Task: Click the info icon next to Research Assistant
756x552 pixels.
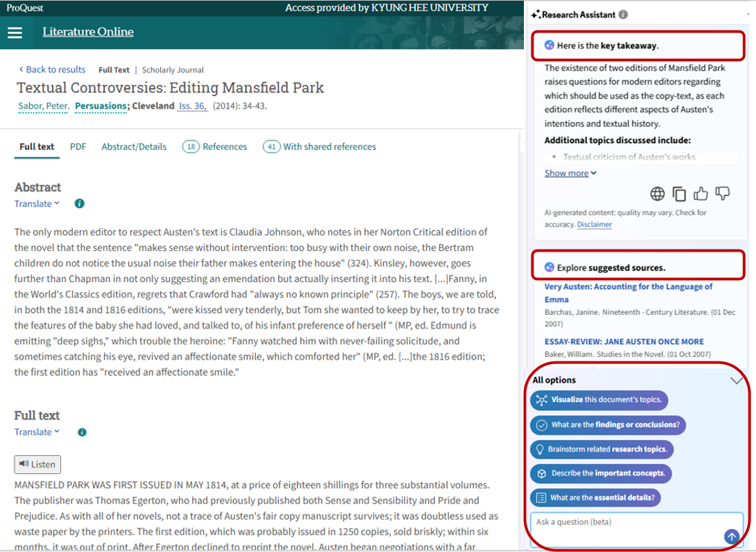Action: (x=624, y=14)
